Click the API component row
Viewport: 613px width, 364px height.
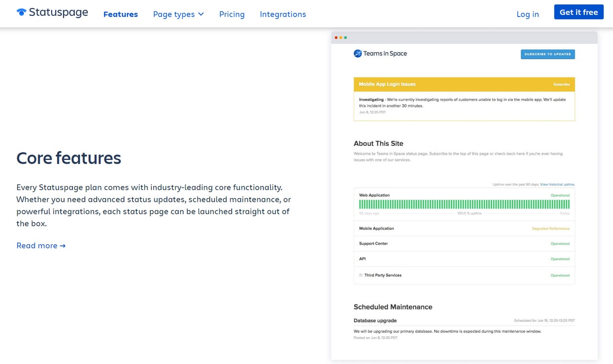[465, 259]
